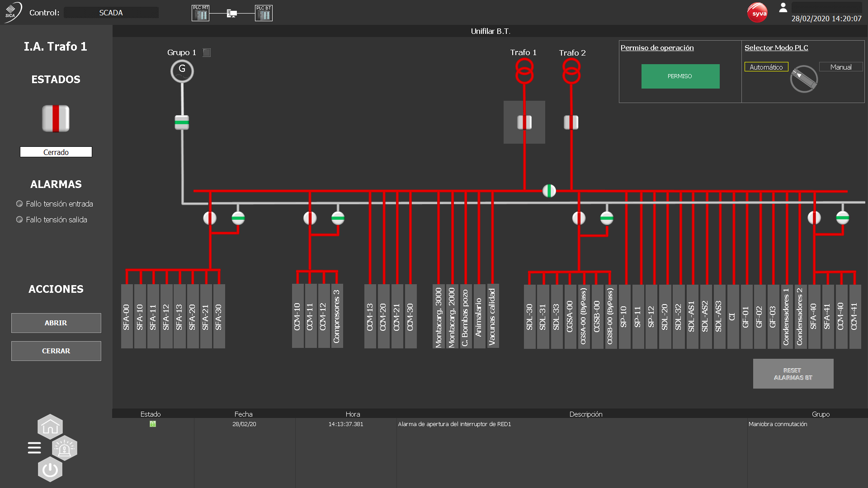Click the green PERMISO button
The image size is (868, 488).
680,76
